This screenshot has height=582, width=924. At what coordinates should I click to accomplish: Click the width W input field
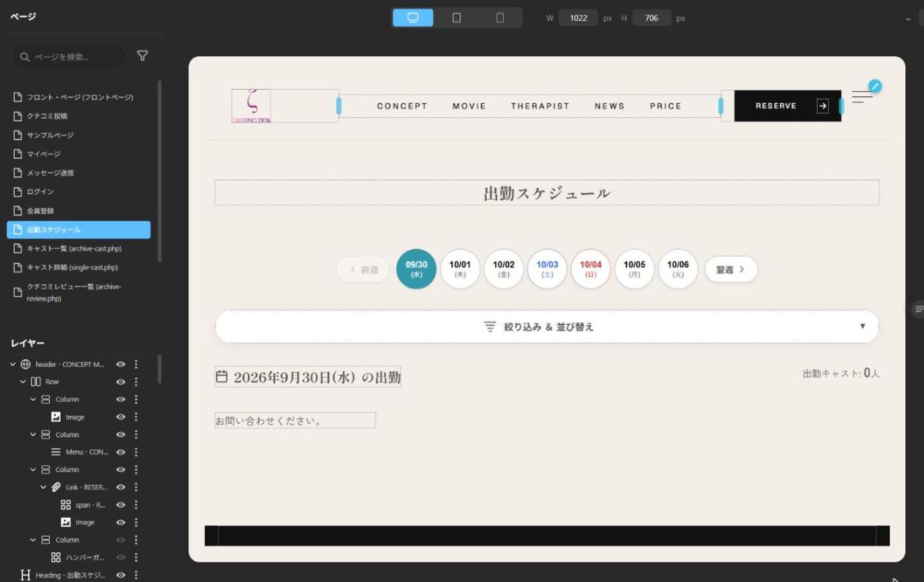[x=578, y=18]
